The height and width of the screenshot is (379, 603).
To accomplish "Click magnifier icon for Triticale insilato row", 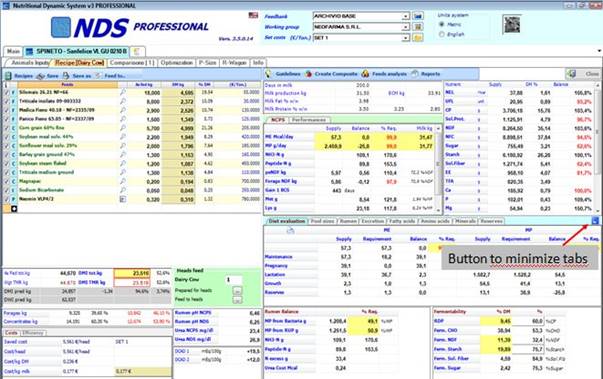I will (123, 101).
